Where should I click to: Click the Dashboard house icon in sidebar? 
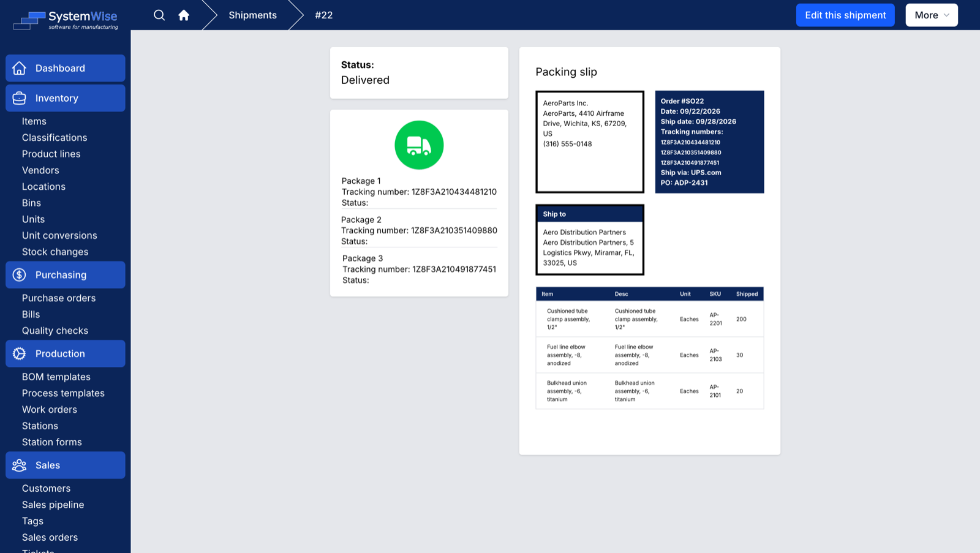click(x=20, y=68)
